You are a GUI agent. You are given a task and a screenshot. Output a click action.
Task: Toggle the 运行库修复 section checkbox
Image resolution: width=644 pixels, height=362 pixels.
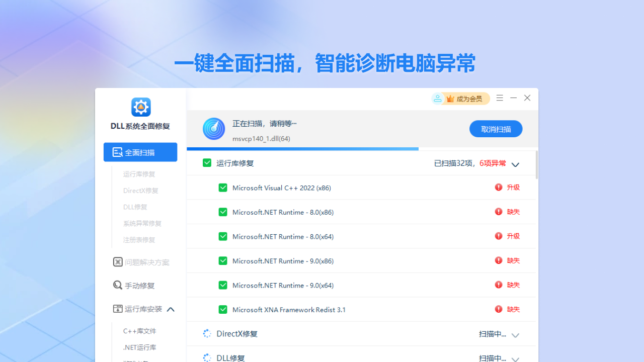pos(207,162)
